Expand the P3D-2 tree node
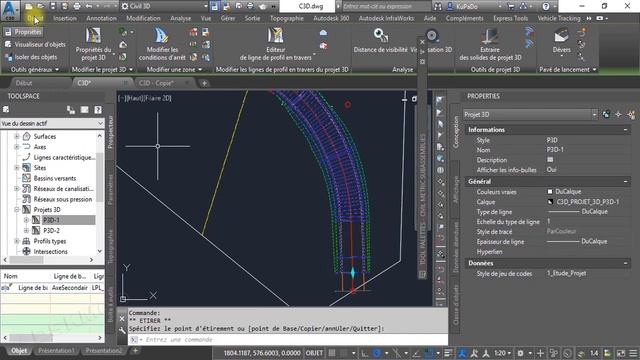Viewport: 640px width, 360px height. coord(26,231)
